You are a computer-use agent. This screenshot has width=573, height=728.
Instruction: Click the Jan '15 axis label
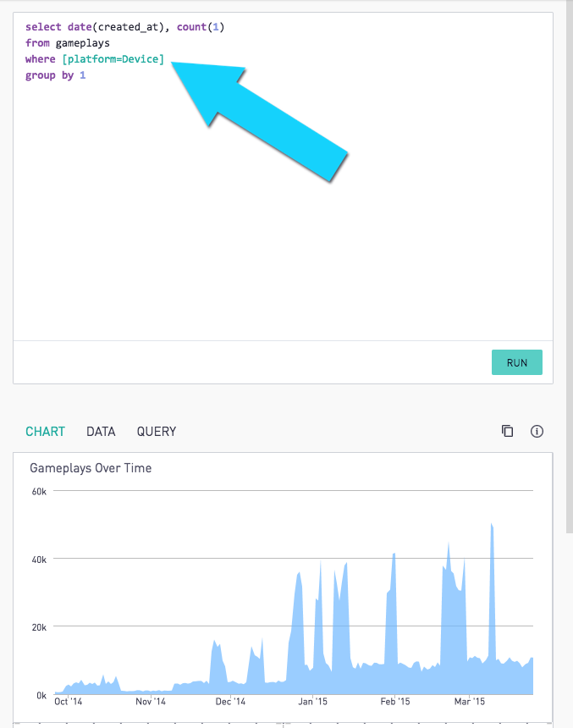click(x=312, y=701)
